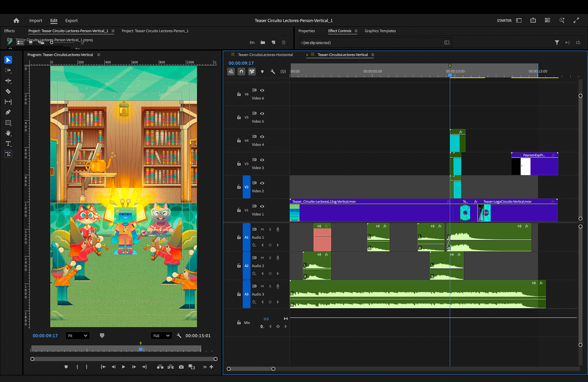Screen dimensions: 588x382
Task: Switch to Teaser-CircuitoLectores-Horizontal sequence
Action: tap(265, 55)
